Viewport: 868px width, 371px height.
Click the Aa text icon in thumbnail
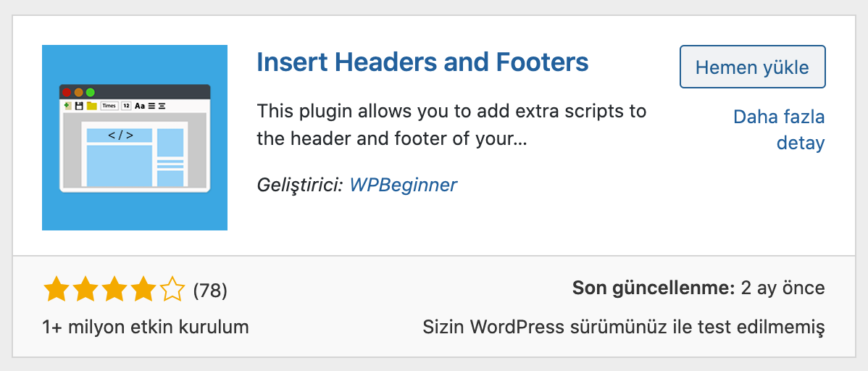[x=140, y=106]
